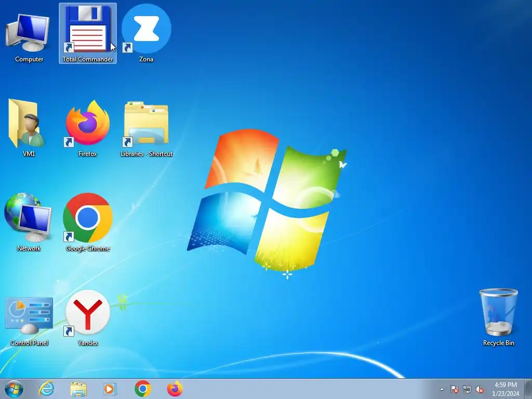Launch Chrome from the taskbar
The image size is (532, 399).
tap(142, 389)
